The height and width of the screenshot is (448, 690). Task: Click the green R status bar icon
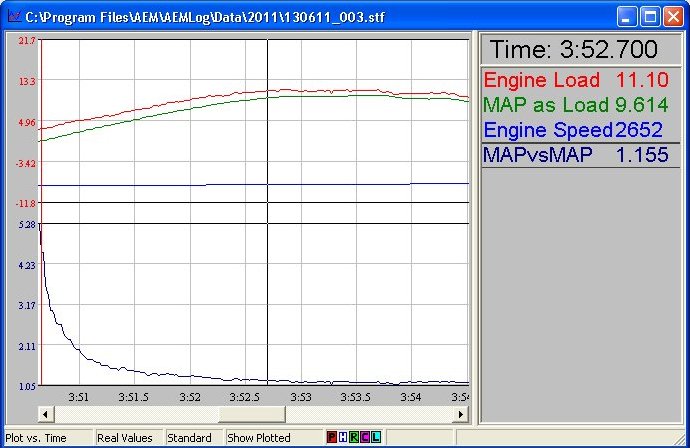354,438
